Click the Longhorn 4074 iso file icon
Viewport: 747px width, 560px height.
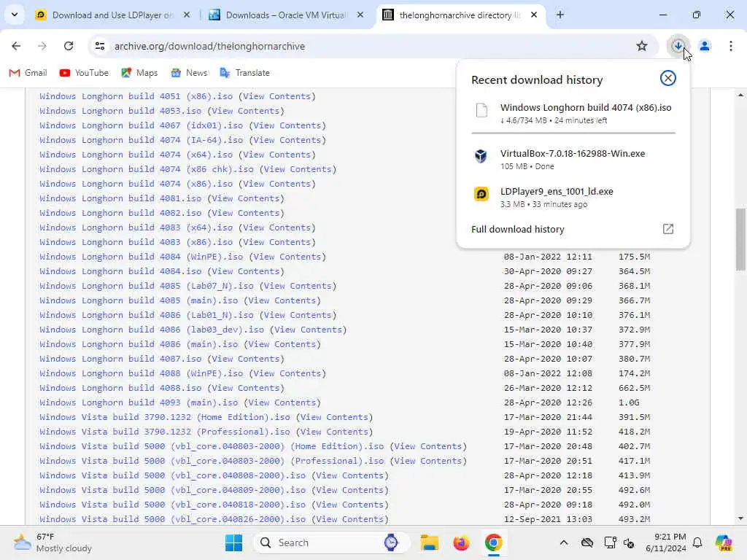[481, 111]
